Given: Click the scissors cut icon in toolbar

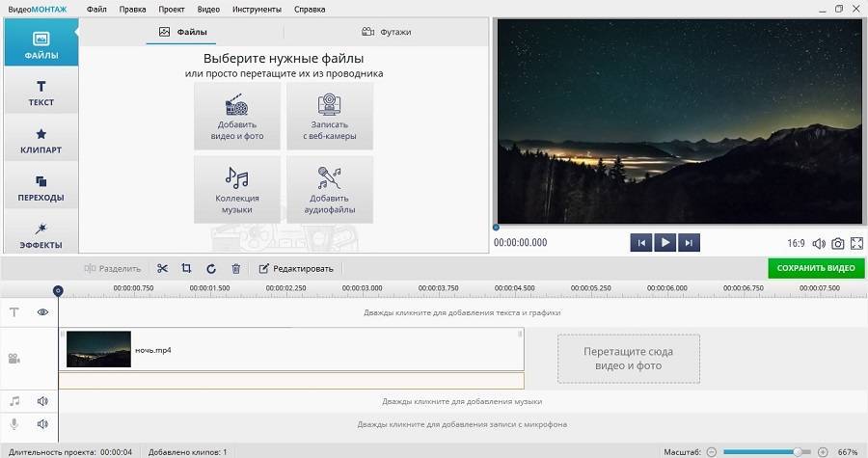Looking at the screenshot, I should tap(162, 268).
